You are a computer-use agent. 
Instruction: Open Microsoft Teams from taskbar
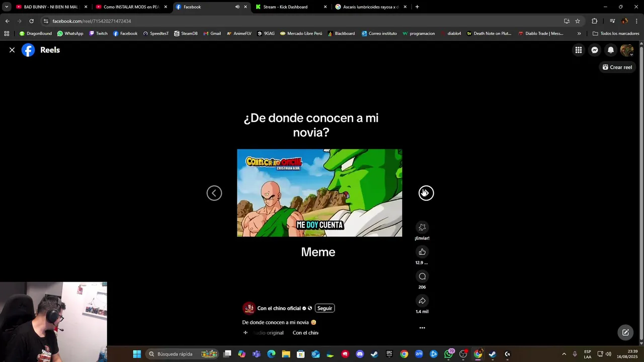point(257,354)
